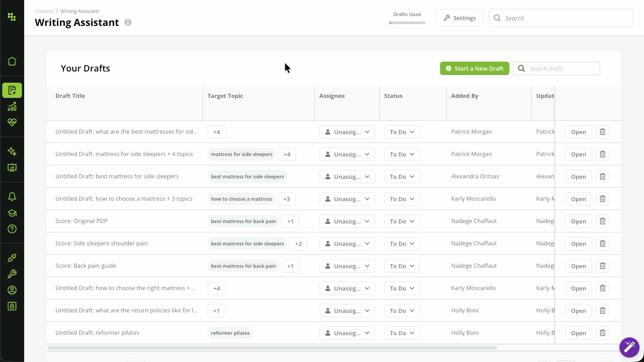Click the Search drafts input field
Screen dimensions: 644x362
point(556,68)
